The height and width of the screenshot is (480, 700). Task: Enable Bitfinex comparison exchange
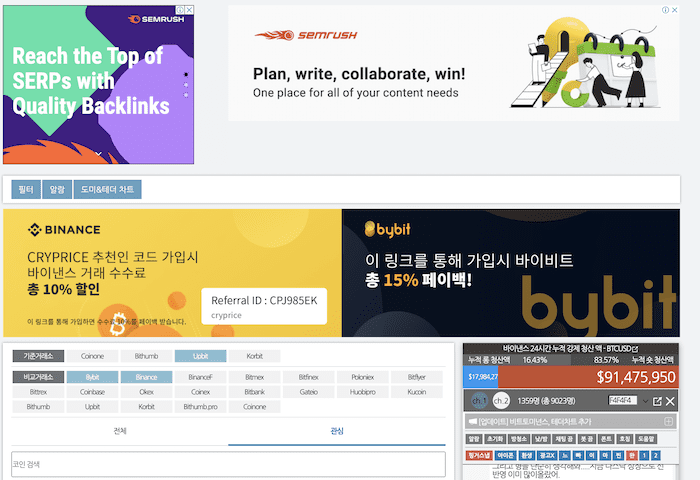coord(308,377)
